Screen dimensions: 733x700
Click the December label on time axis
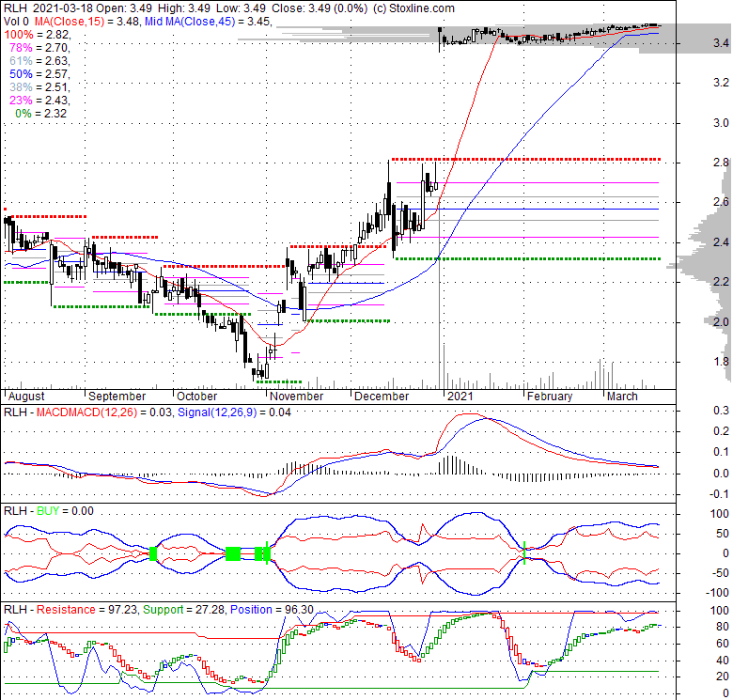(x=382, y=397)
